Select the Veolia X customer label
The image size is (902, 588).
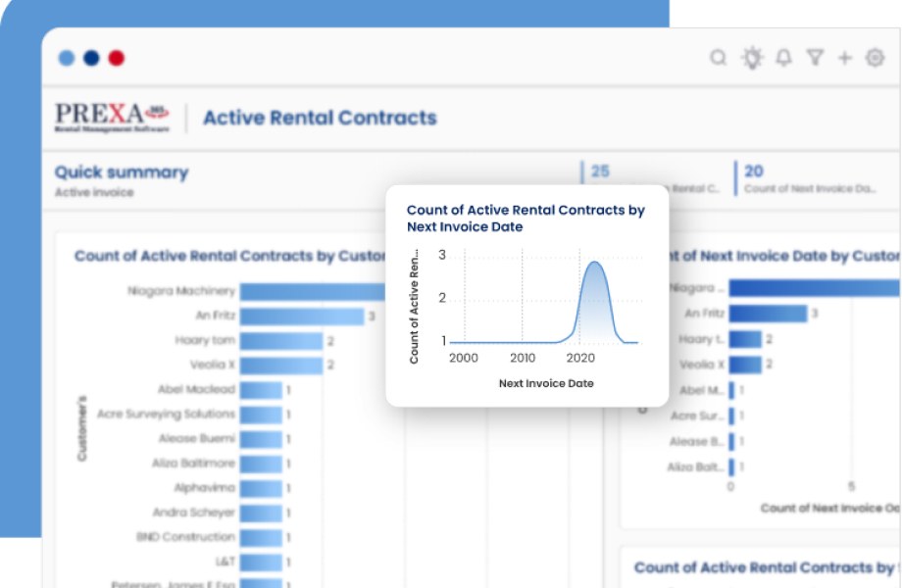(213, 365)
